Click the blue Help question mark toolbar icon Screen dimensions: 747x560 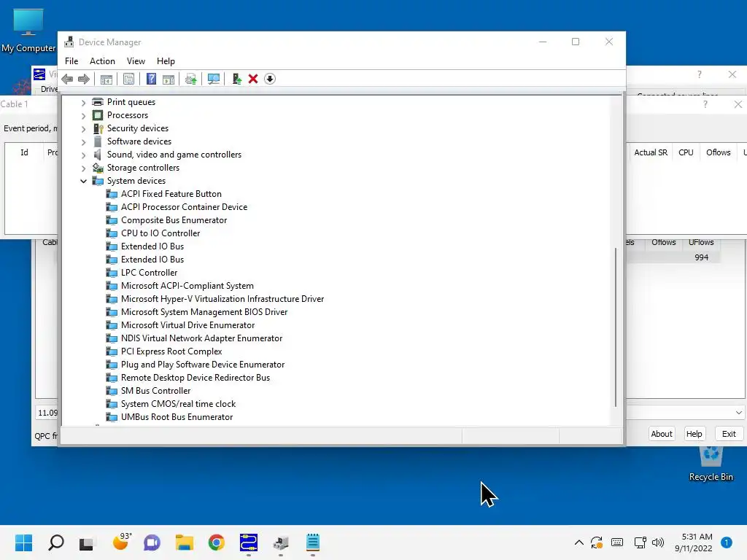point(151,79)
